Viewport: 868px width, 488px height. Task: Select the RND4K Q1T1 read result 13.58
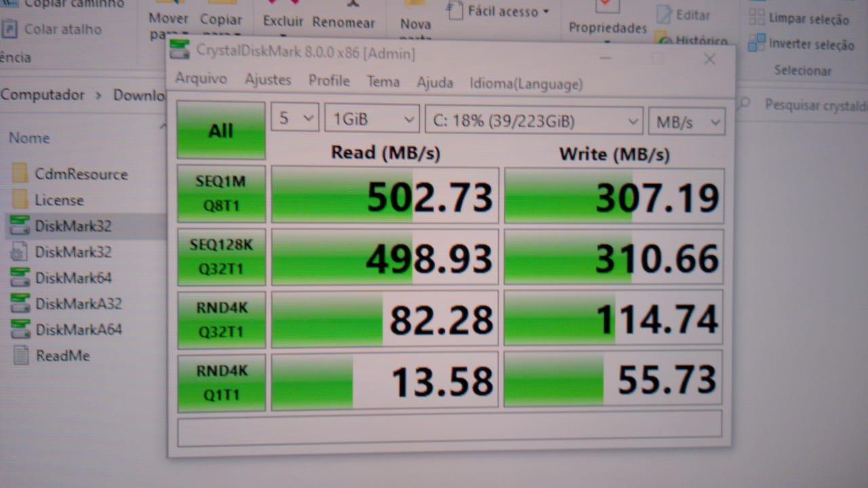pyautogui.click(x=385, y=381)
